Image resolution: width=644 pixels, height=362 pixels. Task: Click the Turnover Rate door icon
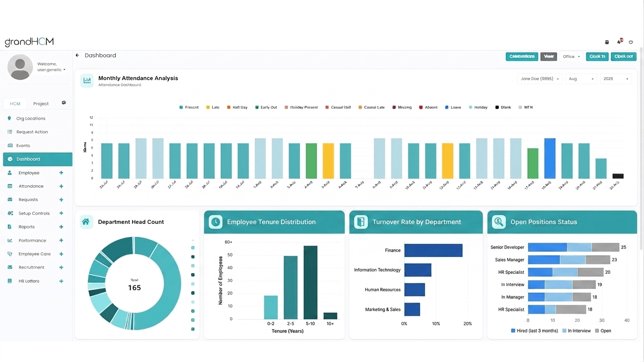pyautogui.click(x=361, y=222)
